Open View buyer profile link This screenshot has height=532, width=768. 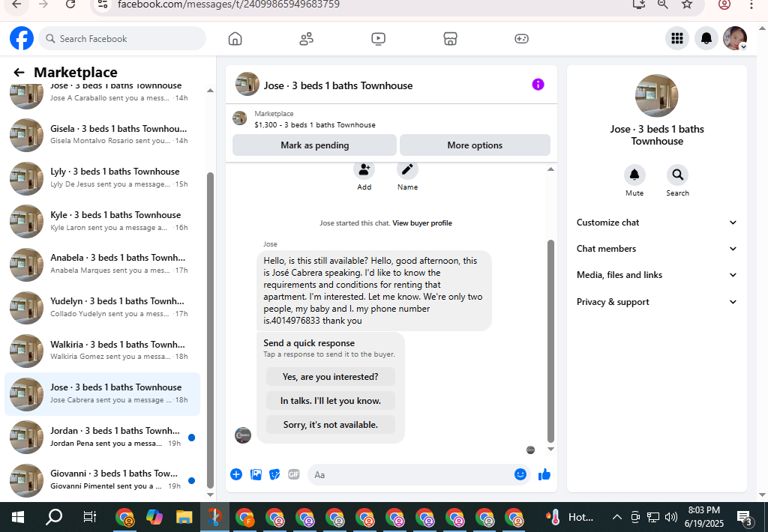pyautogui.click(x=422, y=223)
